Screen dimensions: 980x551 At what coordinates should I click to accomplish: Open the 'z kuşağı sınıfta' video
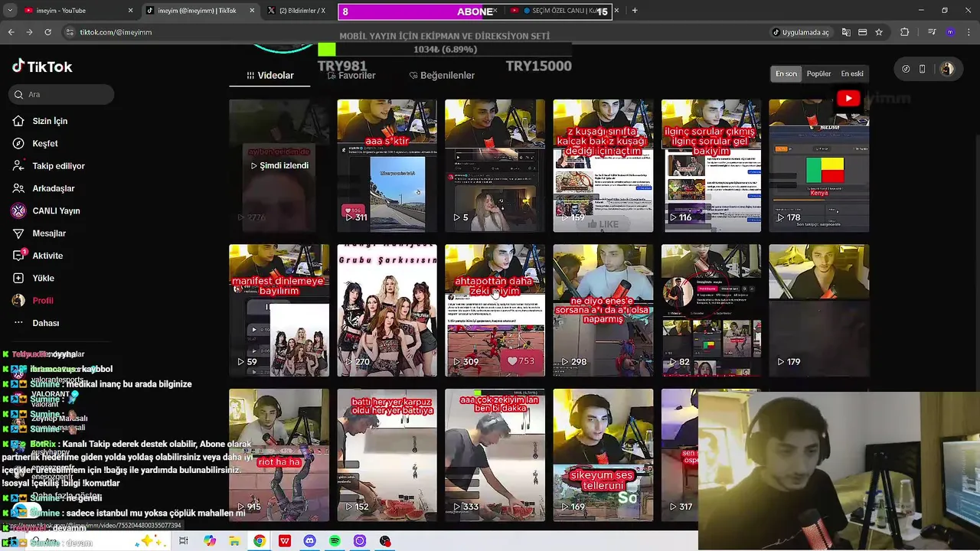(x=603, y=165)
